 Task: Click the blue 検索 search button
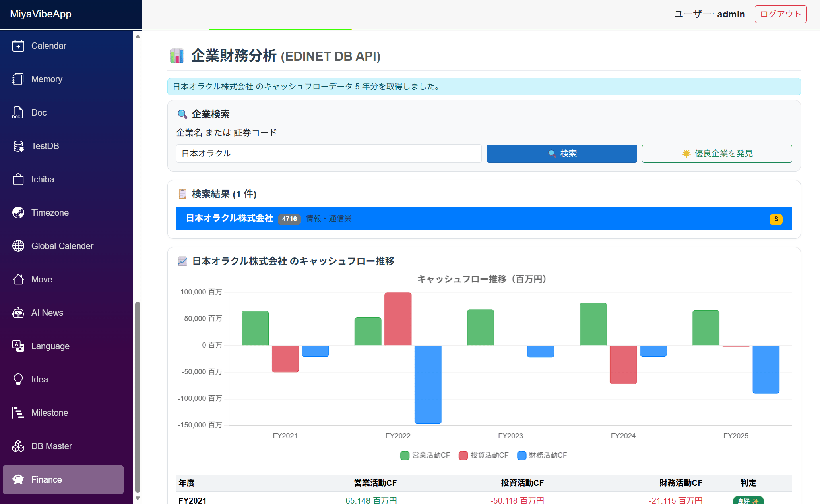click(x=561, y=154)
